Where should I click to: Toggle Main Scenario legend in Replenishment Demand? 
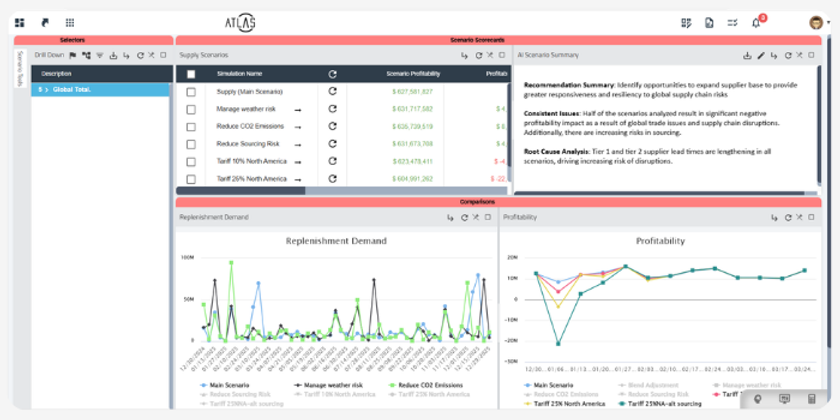(x=225, y=384)
